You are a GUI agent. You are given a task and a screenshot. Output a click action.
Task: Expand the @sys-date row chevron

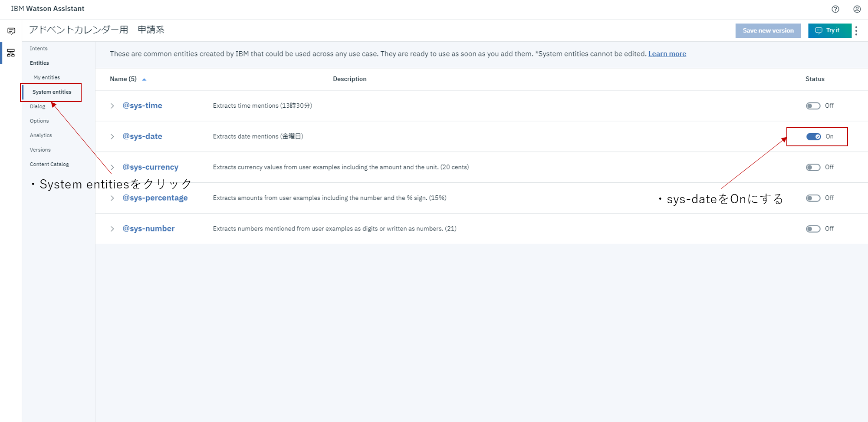tap(112, 137)
